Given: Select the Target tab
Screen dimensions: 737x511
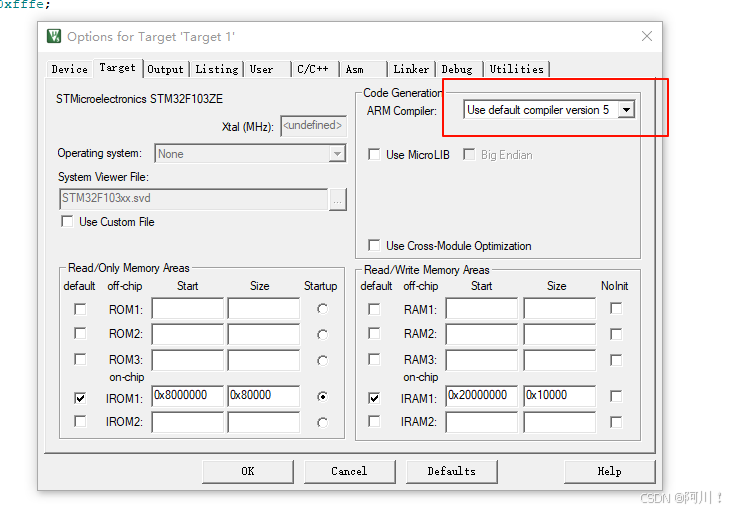Looking at the screenshot, I should 118,68.
